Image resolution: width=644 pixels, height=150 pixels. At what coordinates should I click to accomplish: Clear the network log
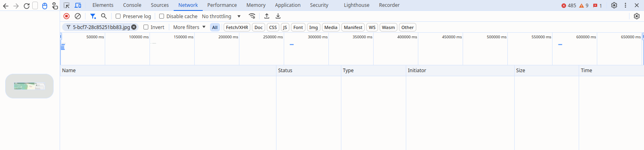pos(78,16)
